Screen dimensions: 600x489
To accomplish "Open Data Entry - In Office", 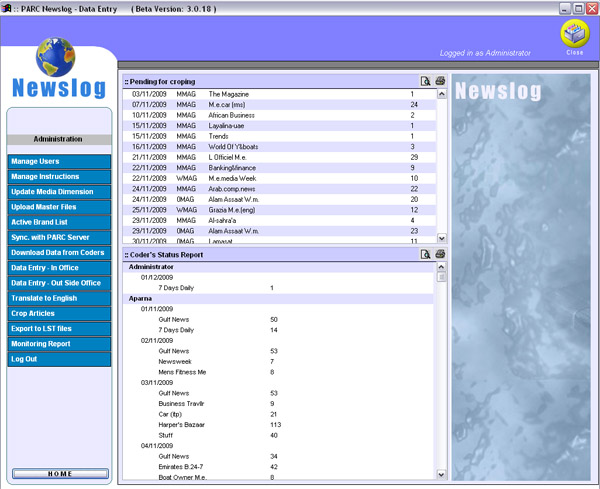I will pyautogui.click(x=59, y=268).
